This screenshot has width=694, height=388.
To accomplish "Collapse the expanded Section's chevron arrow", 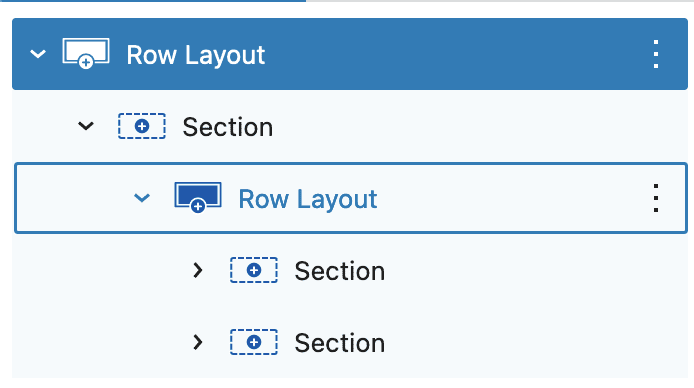I will click(86, 126).
